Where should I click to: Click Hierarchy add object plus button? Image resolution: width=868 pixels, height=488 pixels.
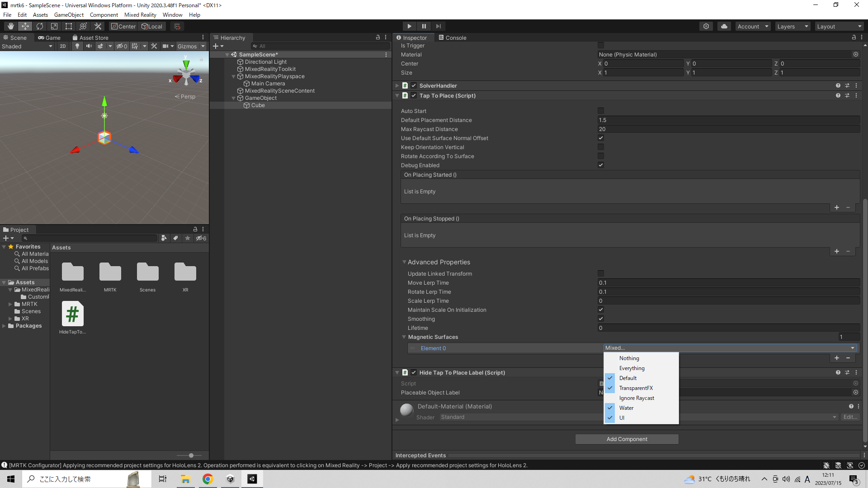(218, 46)
